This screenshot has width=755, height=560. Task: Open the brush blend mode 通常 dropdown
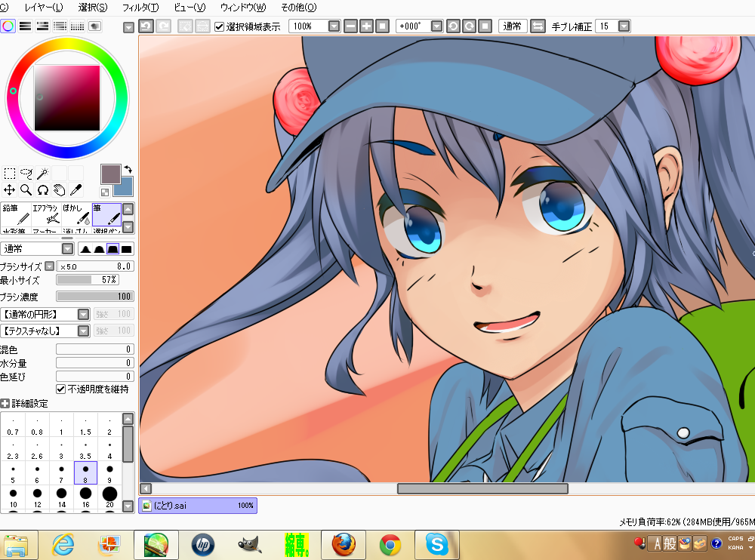[68, 249]
